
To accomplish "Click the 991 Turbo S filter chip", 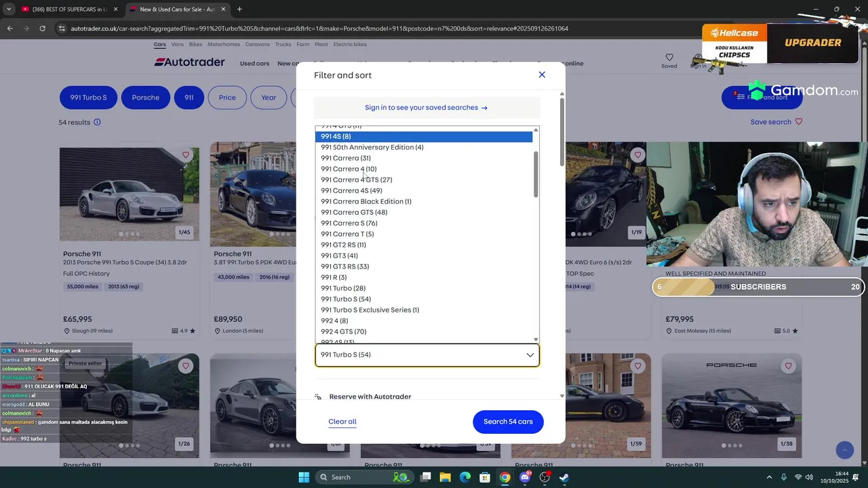I will pos(89,98).
